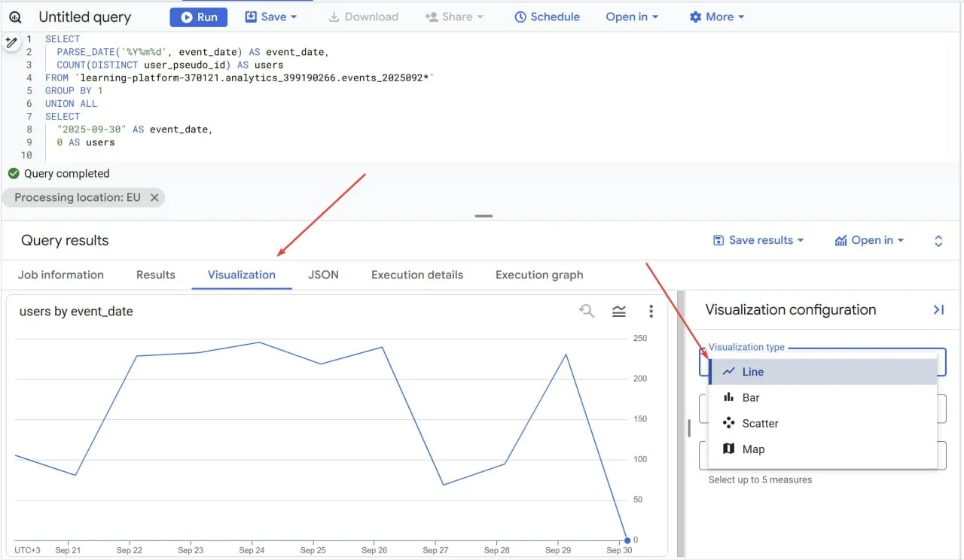Click the query editor icon beside Untitled query

coord(15,17)
